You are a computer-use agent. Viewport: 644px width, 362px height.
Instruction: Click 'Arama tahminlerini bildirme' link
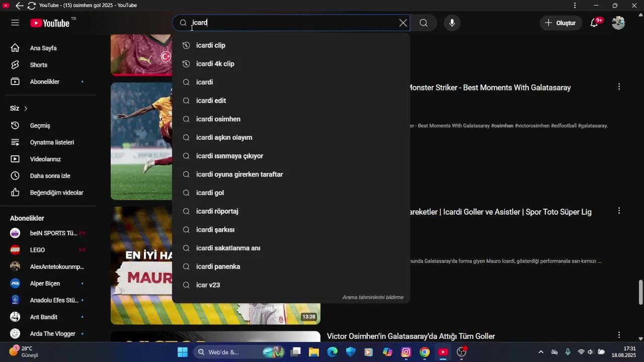[373, 297]
